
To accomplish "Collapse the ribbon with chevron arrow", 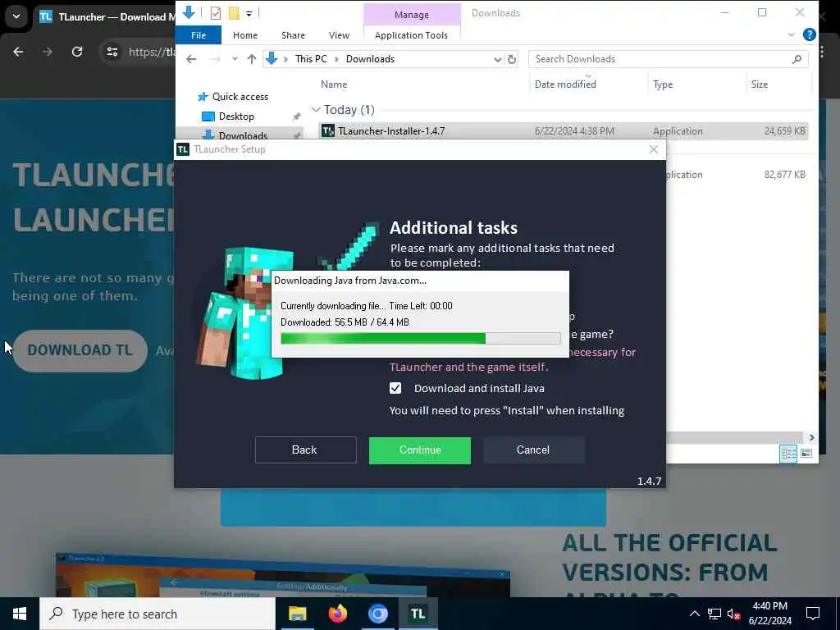I will coord(792,34).
